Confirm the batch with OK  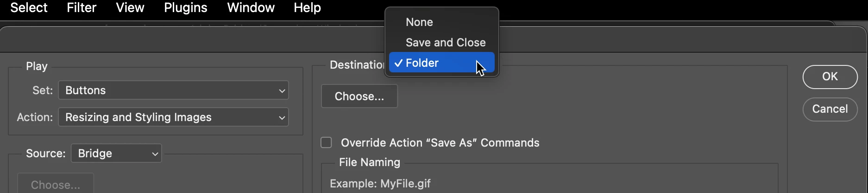tap(830, 77)
